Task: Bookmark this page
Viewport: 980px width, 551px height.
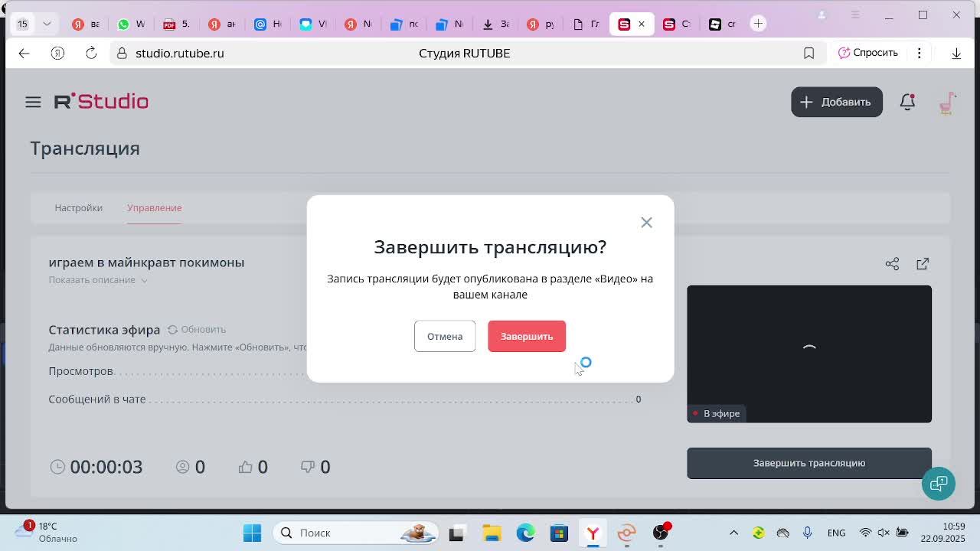Action: (808, 53)
